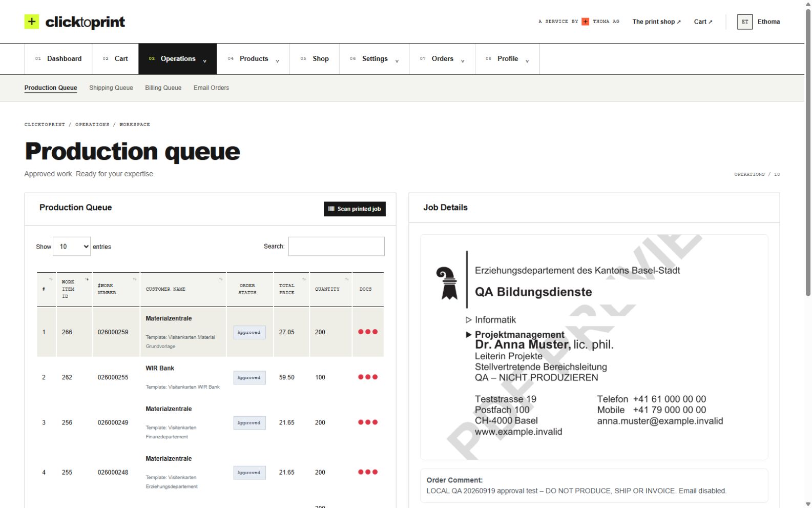Screen dimensions: 812x508
Task: Sort by Customer Name column
Action: (x=183, y=289)
